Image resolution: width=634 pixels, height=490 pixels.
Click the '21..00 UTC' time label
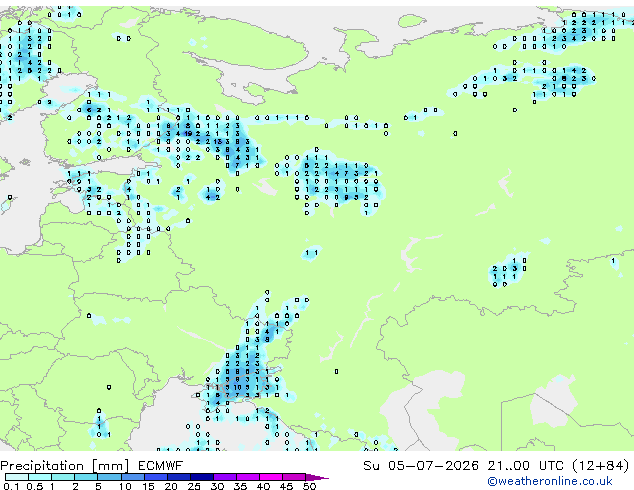(x=525, y=466)
